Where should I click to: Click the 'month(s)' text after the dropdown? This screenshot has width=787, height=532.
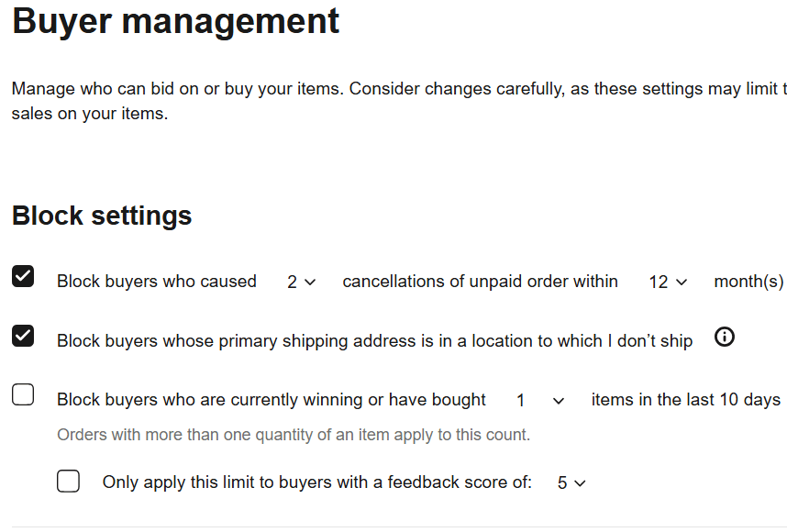[x=748, y=282]
